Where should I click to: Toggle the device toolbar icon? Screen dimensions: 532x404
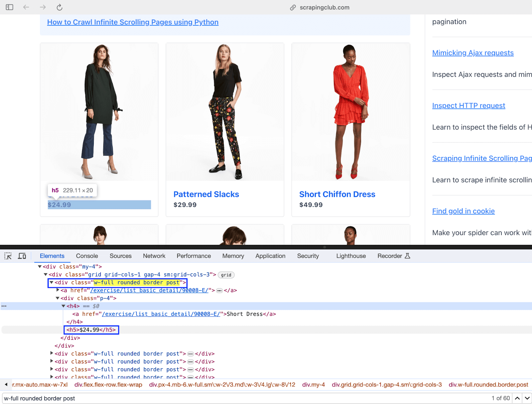pos(22,256)
